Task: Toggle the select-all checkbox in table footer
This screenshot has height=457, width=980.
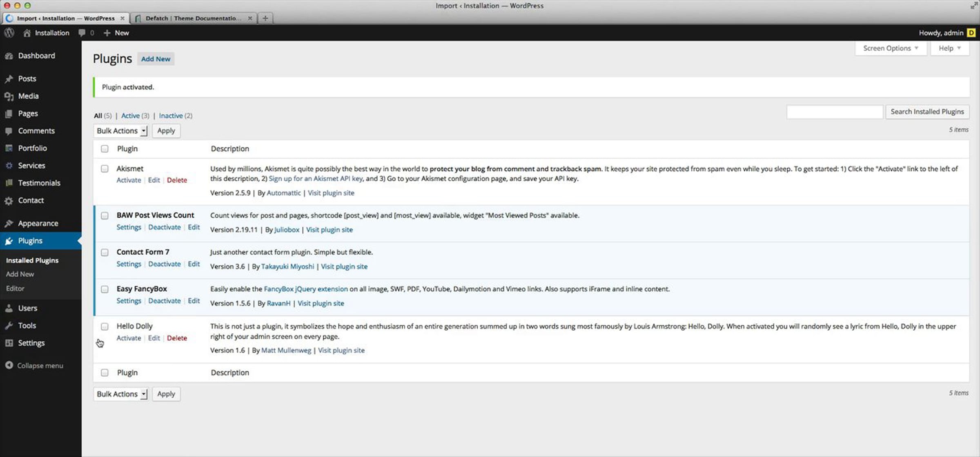Action: pos(105,372)
